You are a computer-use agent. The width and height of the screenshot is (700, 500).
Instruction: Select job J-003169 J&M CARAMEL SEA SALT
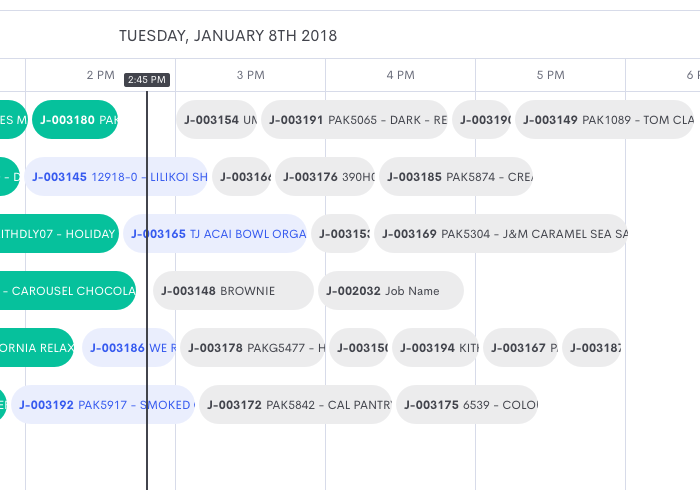pos(500,234)
